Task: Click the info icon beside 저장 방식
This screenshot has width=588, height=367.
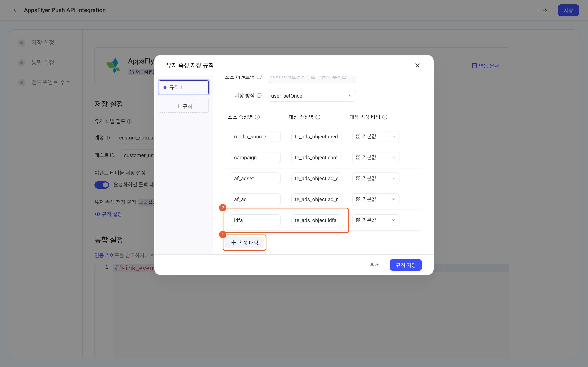Action: (x=259, y=96)
